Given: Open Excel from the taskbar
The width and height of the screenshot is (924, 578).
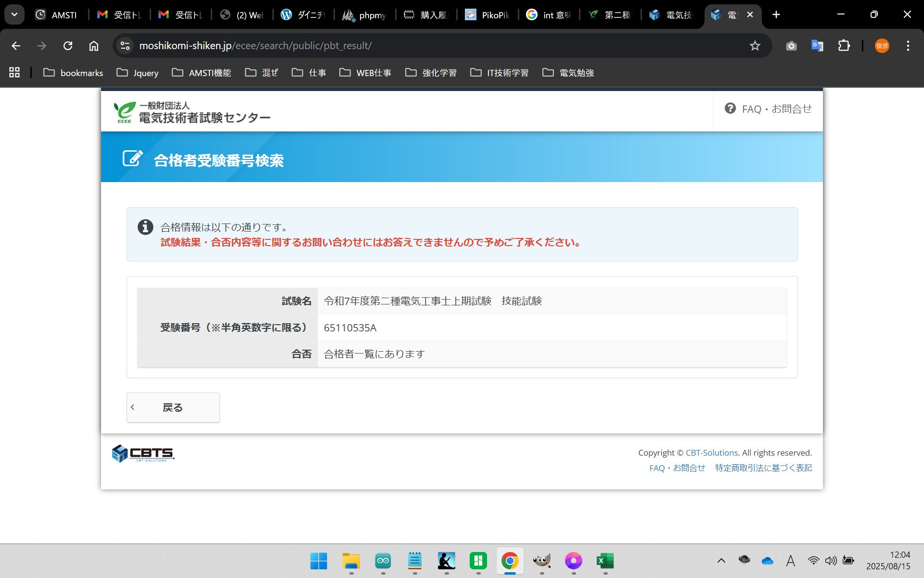Looking at the screenshot, I should pos(605,561).
